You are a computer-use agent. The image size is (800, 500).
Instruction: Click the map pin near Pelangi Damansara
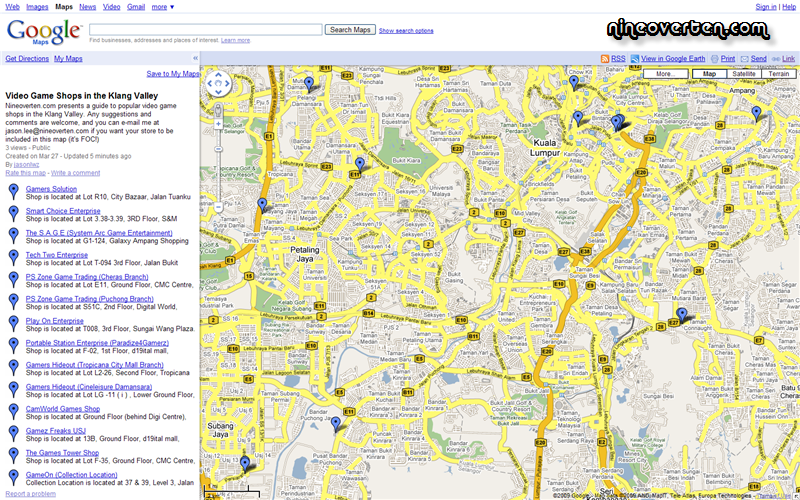click(x=309, y=84)
